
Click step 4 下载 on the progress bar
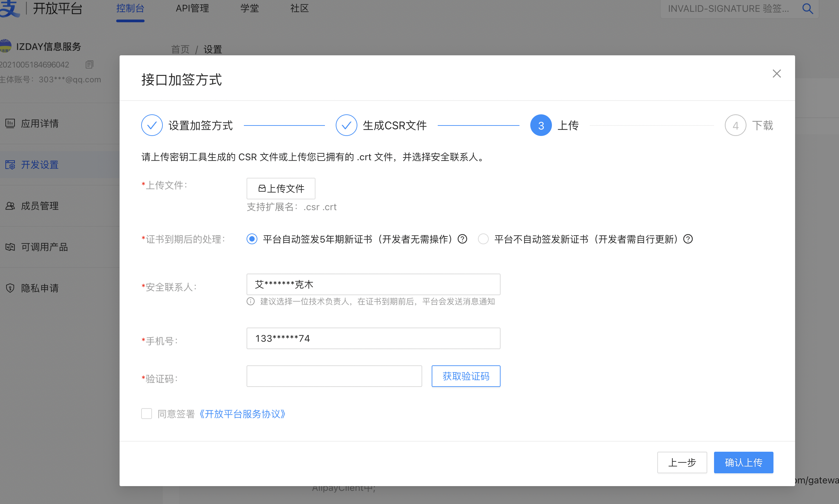[735, 125]
